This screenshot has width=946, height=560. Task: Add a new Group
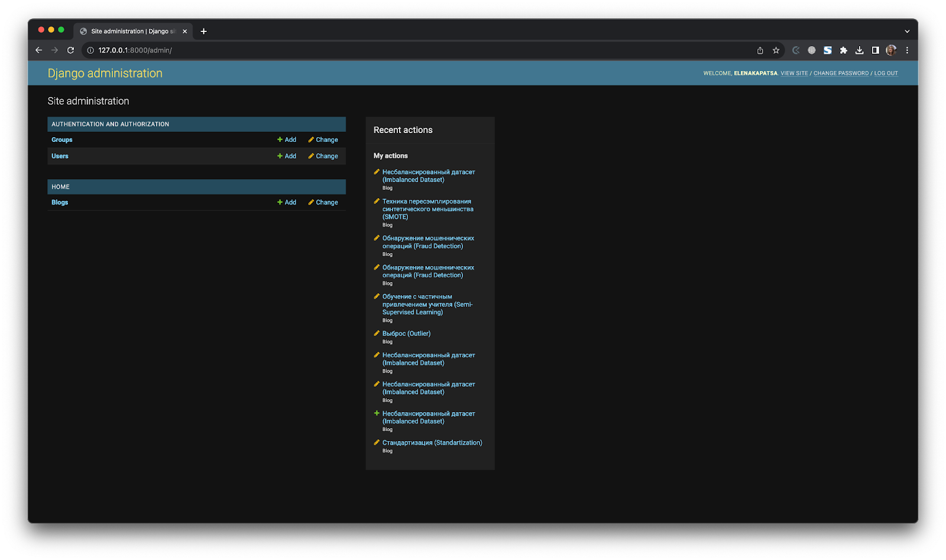click(x=287, y=140)
